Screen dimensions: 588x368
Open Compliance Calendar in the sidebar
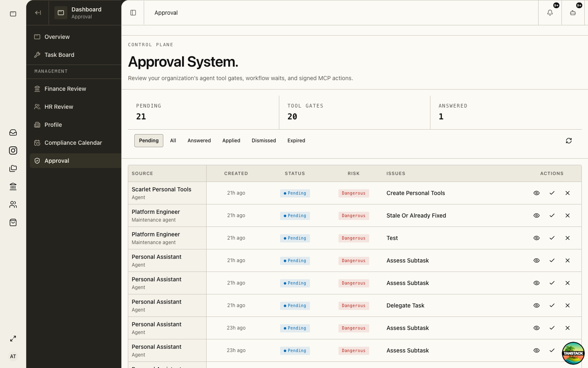point(76,143)
